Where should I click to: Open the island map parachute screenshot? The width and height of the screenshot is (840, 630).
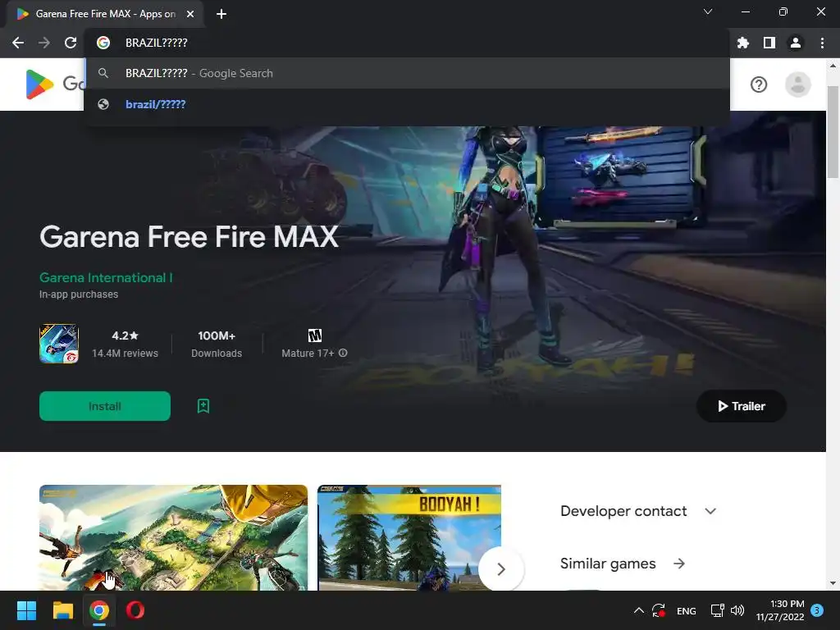(174, 537)
